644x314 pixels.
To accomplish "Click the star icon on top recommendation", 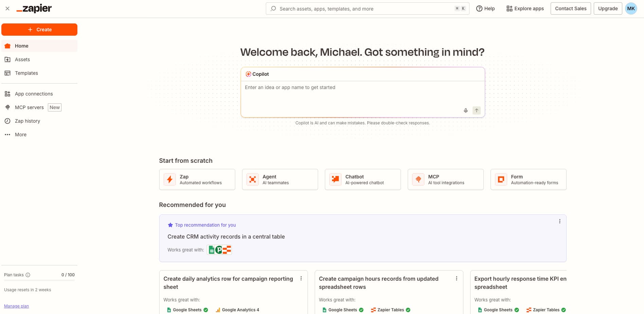I will coord(170,225).
